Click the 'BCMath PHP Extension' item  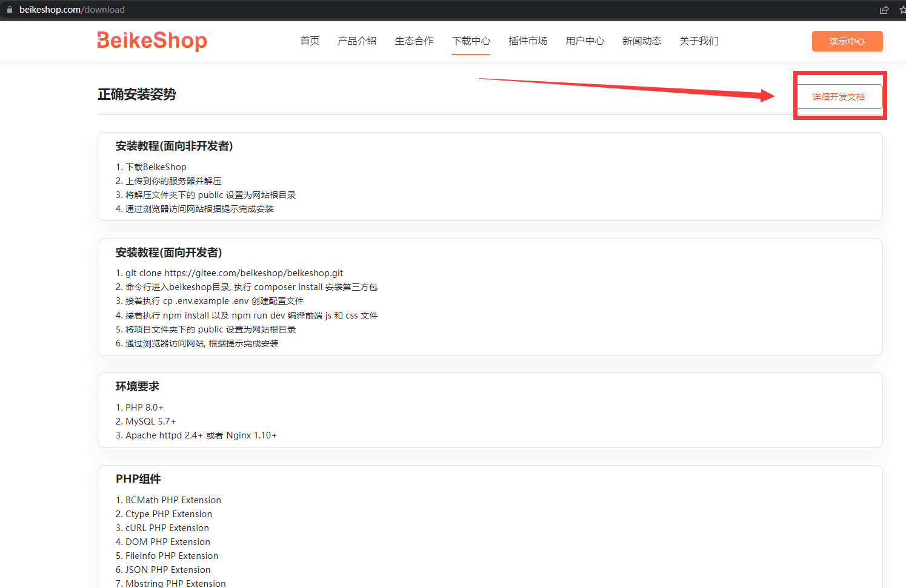point(168,500)
